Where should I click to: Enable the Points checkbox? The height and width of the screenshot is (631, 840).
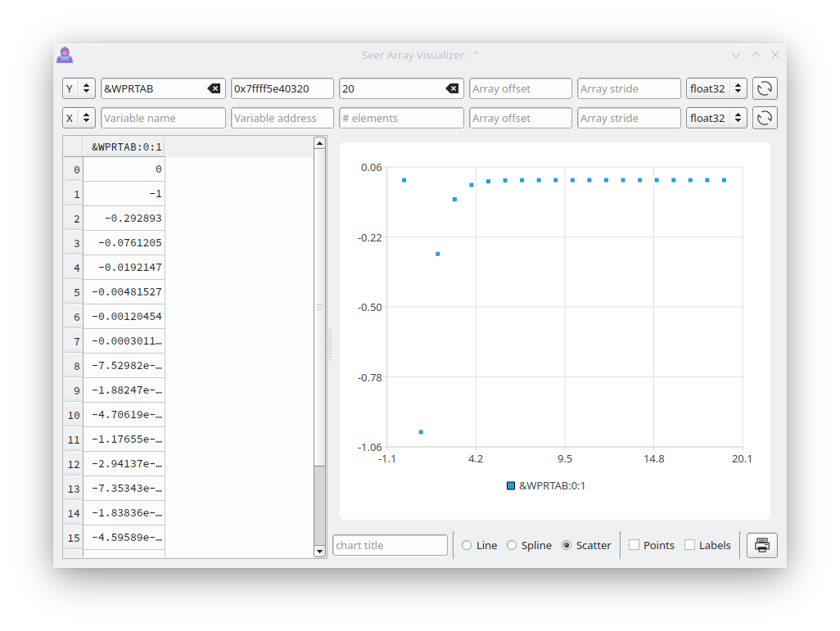point(652,545)
